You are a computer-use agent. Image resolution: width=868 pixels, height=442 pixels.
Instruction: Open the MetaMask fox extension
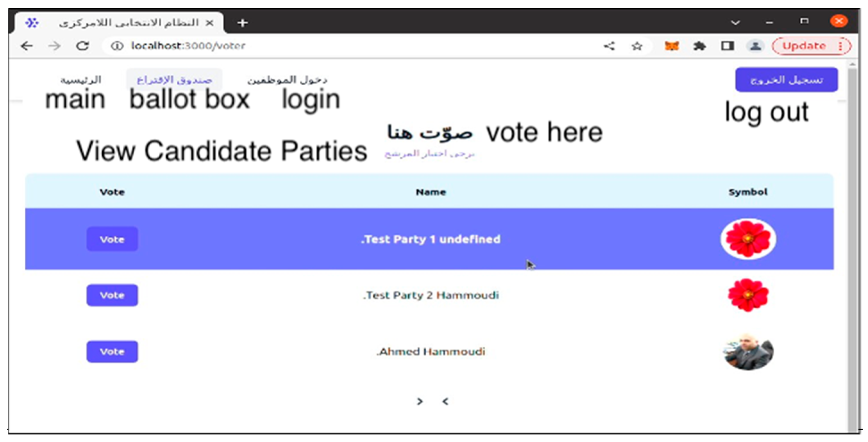pyautogui.click(x=671, y=46)
